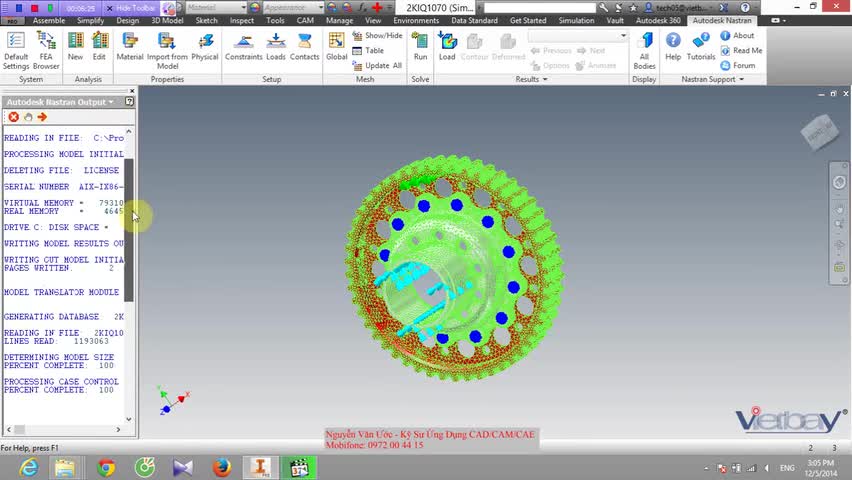Close the Nastran Output panel
The height and width of the screenshot is (480, 852).
(x=132, y=91)
